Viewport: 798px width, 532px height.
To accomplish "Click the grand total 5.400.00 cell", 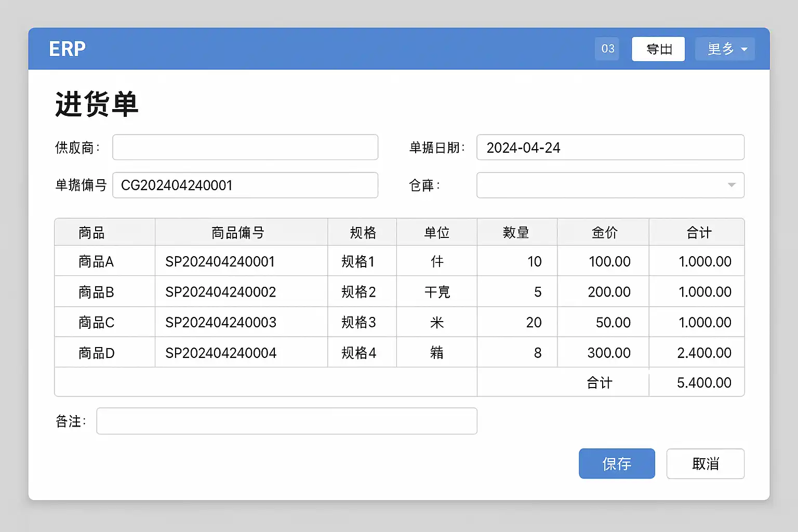I will [704, 383].
